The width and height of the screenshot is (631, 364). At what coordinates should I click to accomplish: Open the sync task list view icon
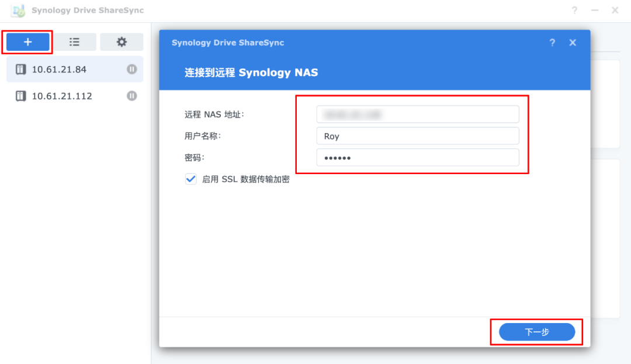(x=75, y=41)
